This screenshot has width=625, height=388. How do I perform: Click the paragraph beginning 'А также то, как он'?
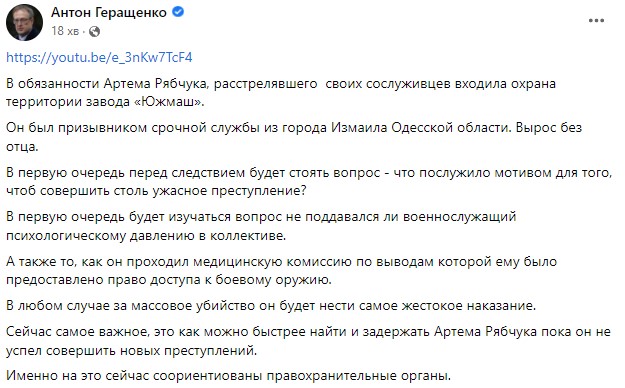coord(281,271)
